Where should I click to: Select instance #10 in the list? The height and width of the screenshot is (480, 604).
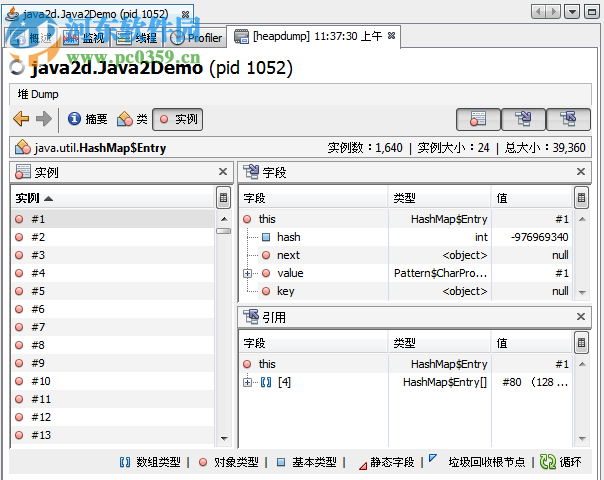[x=113, y=381]
